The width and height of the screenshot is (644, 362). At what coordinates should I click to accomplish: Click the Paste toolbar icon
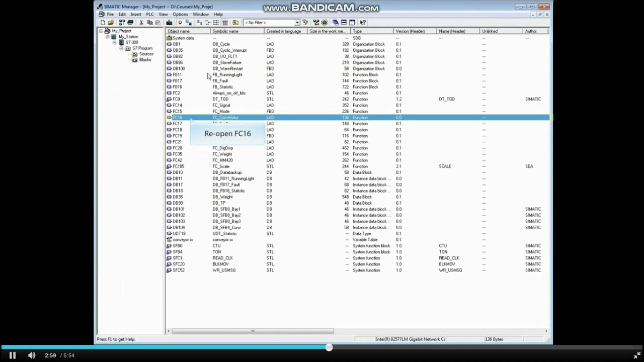tap(158, 22)
